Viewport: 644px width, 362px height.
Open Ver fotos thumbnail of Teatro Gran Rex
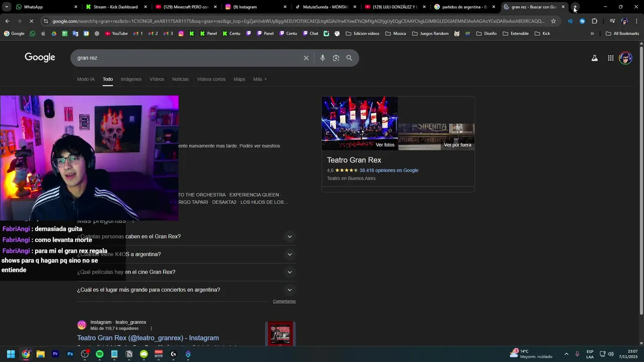click(x=359, y=123)
